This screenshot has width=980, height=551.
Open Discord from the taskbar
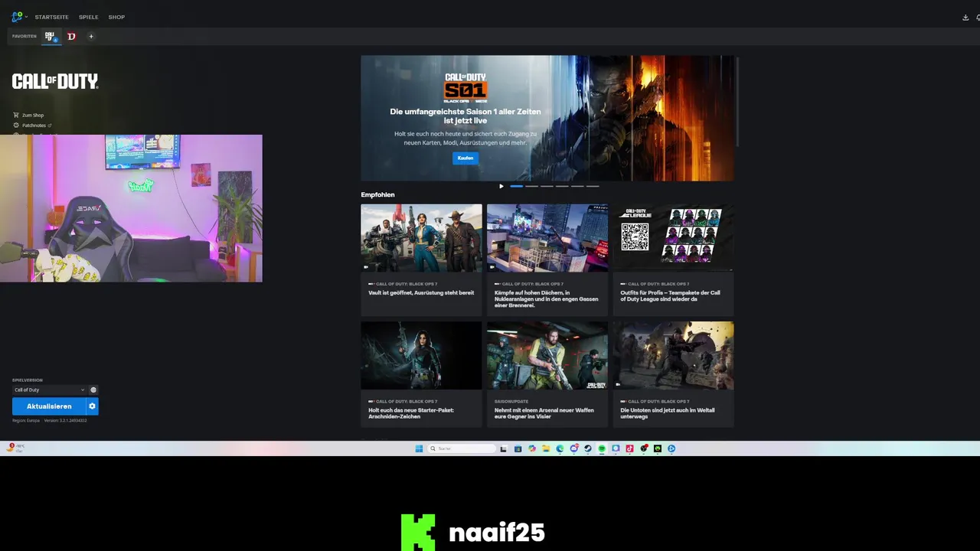[573, 448]
